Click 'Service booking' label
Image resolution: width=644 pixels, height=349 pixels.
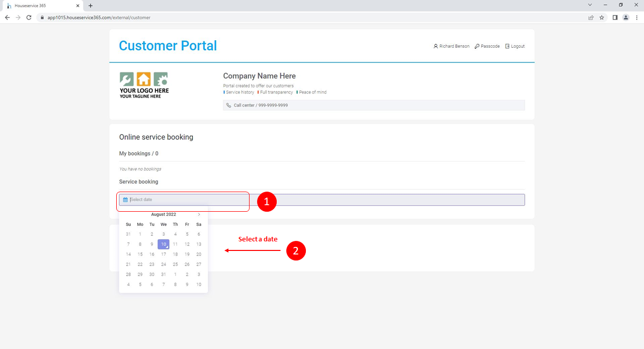click(x=139, y=182)
